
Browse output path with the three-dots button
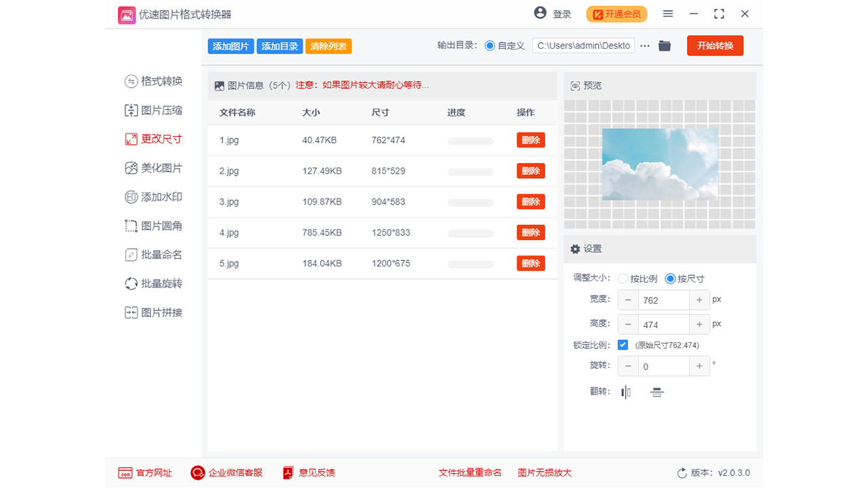(x=645, y=46)
